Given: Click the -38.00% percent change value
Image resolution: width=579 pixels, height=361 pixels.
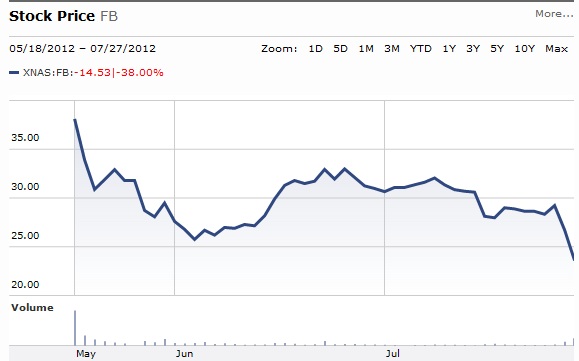Looking at the screenshot, I should tap(139, 72).
